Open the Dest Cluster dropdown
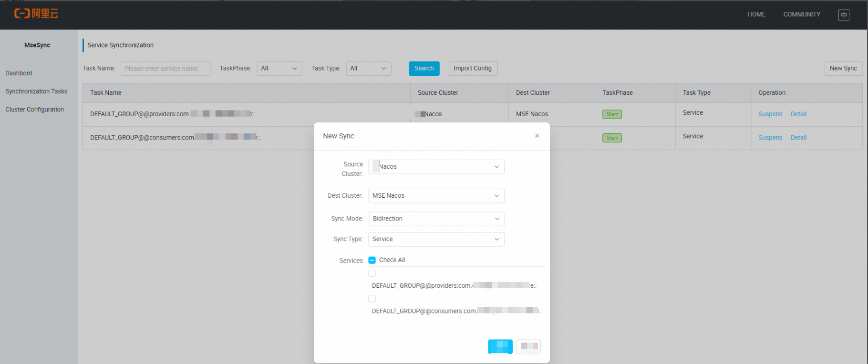The image size is (868, 364). (x=436, y=196)
